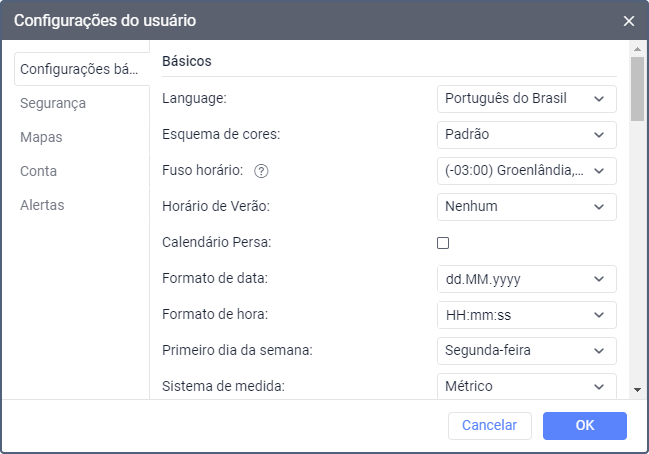Open Primeiro dia da semana dropdown
This screenshot has height=454, width=649.
(x=526, y=351)
